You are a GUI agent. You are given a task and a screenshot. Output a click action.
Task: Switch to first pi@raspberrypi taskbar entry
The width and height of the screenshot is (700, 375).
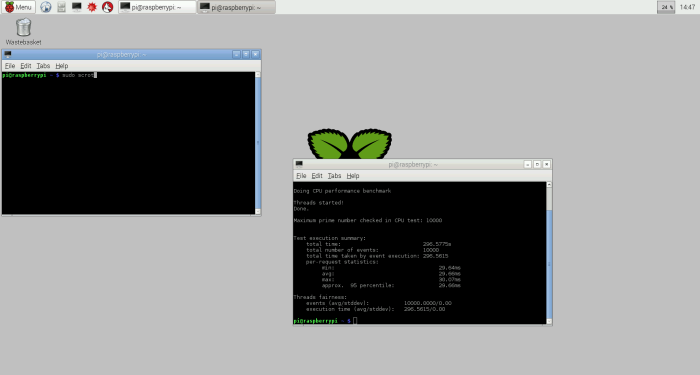coord(157,7)
